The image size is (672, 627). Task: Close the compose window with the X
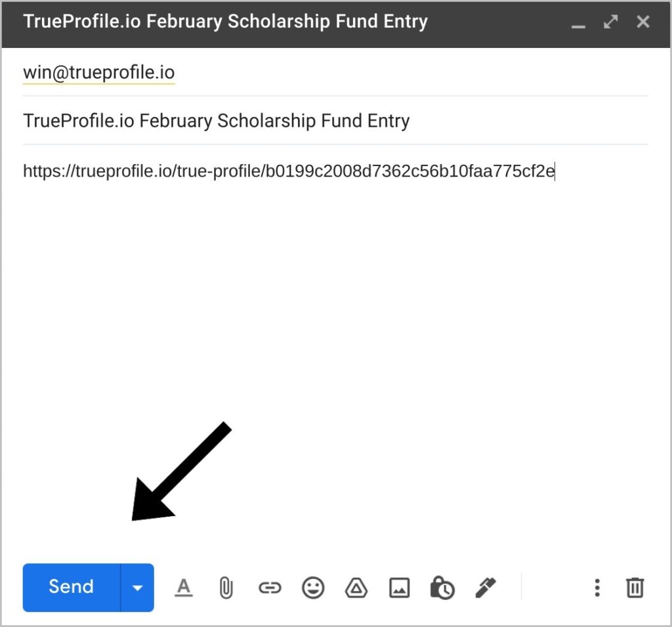pos(643,22)
